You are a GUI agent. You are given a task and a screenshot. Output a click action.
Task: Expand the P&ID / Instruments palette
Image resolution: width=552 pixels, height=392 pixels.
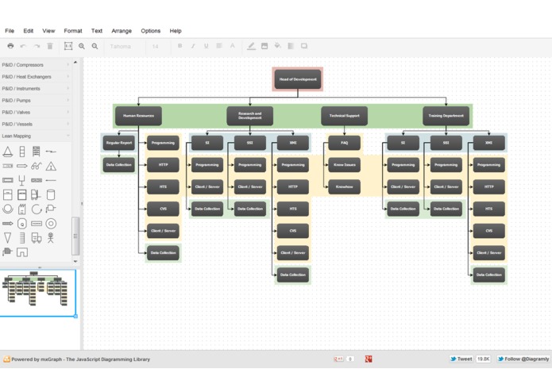tap(36, 89)
